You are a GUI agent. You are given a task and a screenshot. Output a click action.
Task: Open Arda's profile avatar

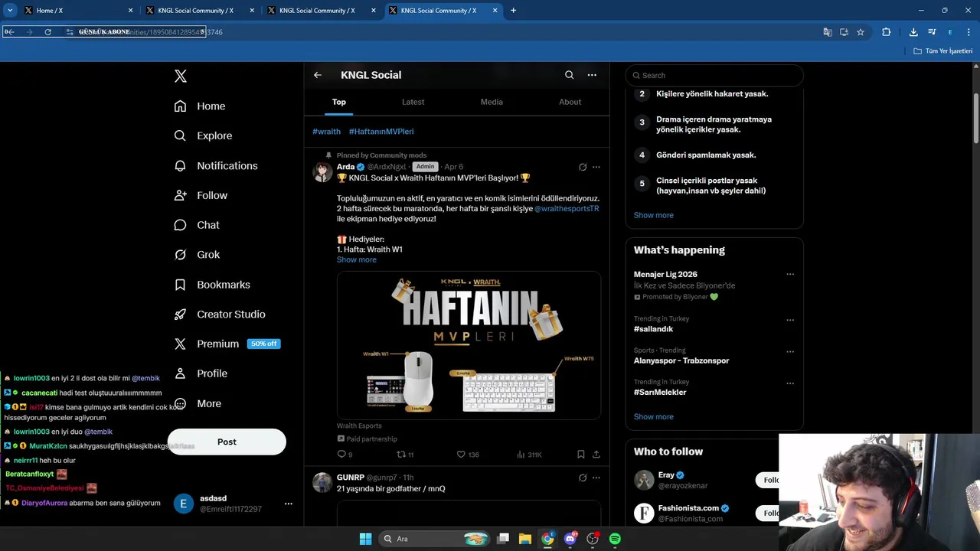[322, 171]
